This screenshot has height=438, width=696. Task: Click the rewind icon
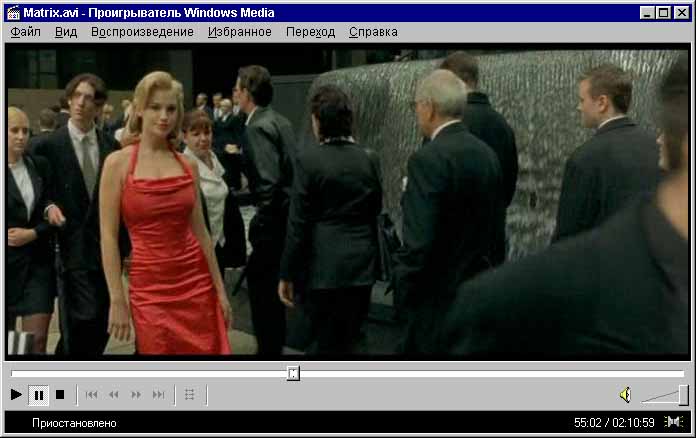[114, 395]
